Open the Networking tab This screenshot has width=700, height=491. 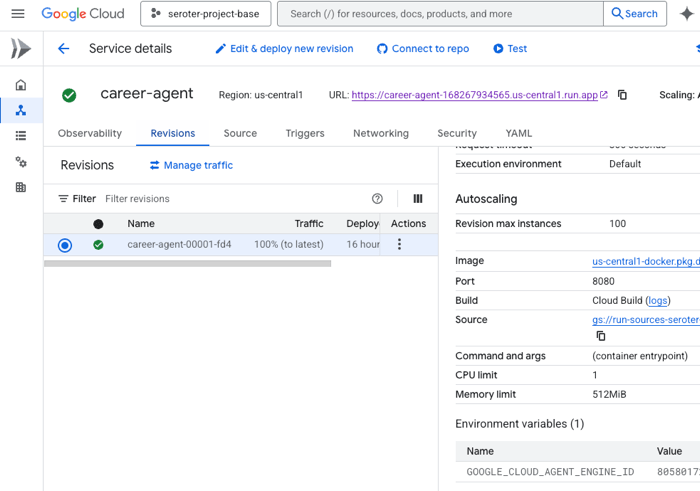coord(380,133)
